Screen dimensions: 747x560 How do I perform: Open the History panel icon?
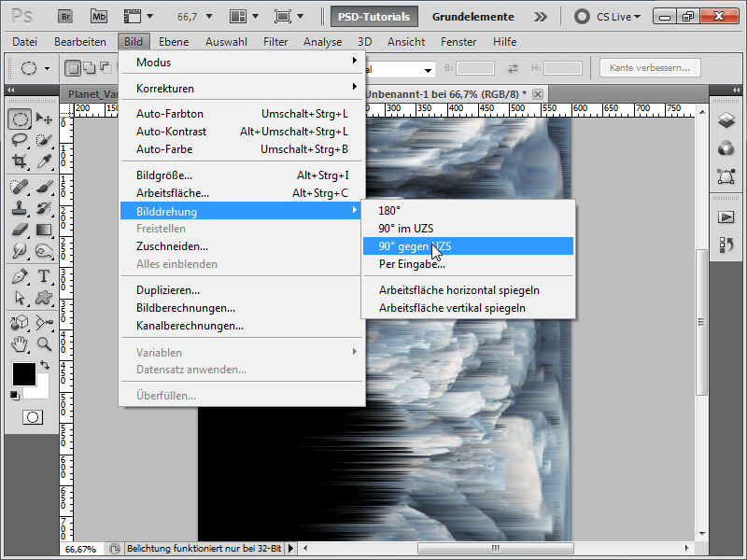[726, 245]
